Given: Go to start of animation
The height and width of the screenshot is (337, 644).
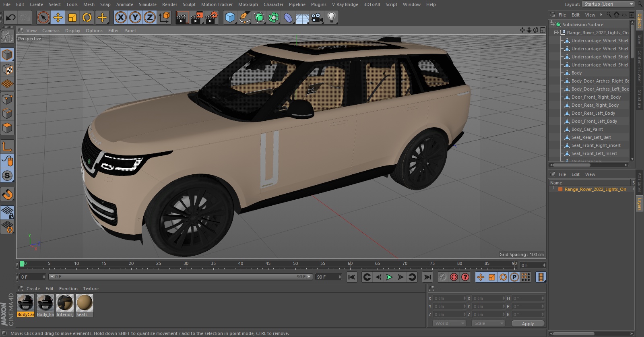Looking at the screenshot, I should (352, 277).
